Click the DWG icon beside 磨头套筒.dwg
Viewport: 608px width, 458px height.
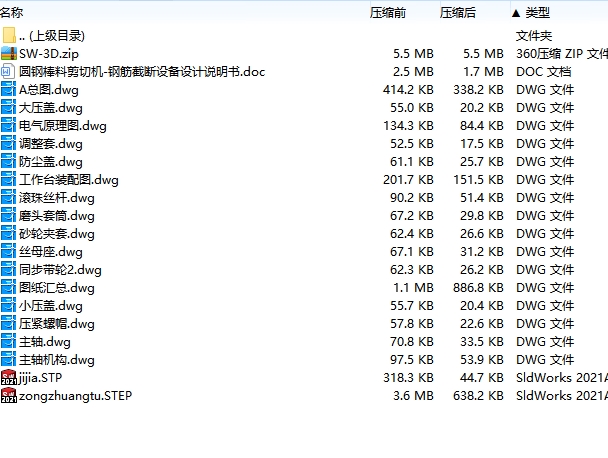tap(9, 215)
